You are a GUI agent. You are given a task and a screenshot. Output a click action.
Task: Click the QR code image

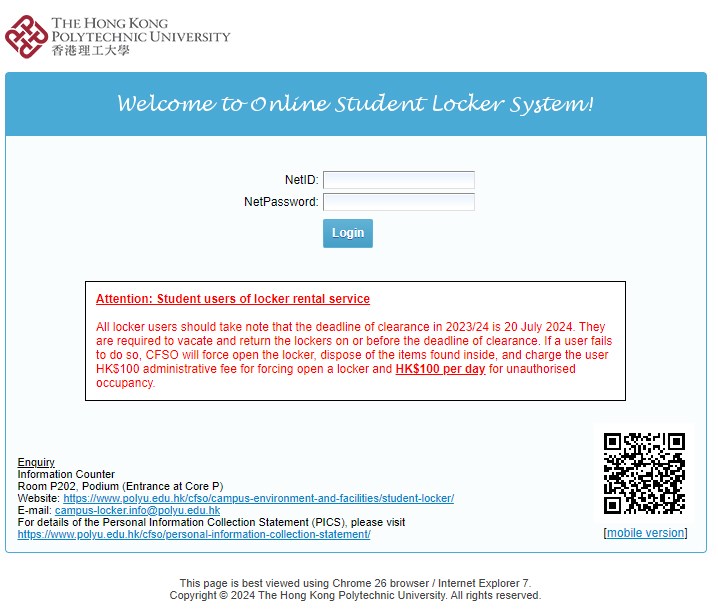(x=645, y=473)
